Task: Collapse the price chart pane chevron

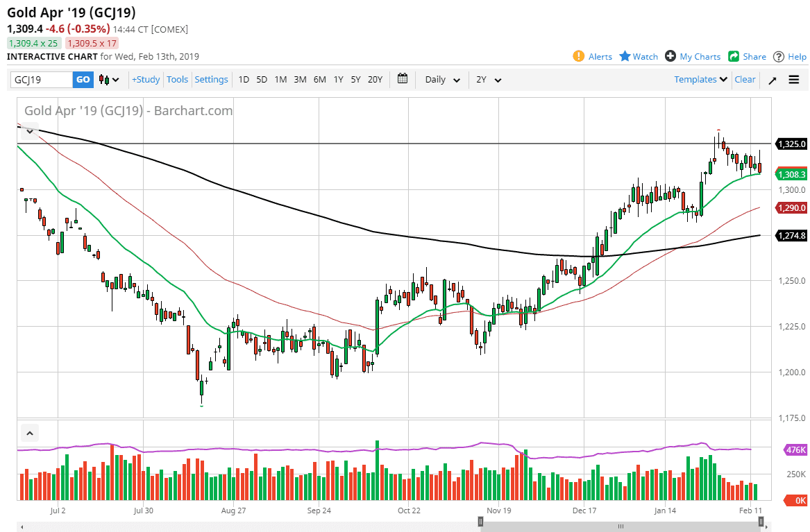Action: coord(29,130)
